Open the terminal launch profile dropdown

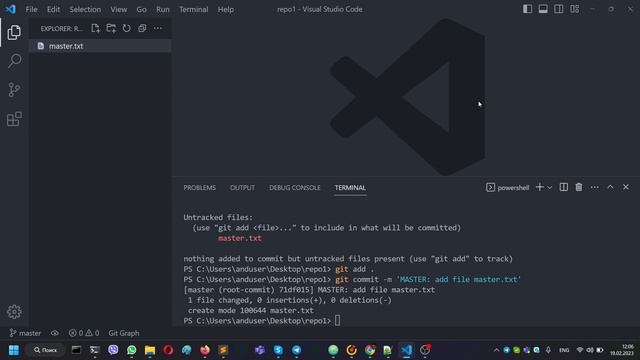point(550,187)
